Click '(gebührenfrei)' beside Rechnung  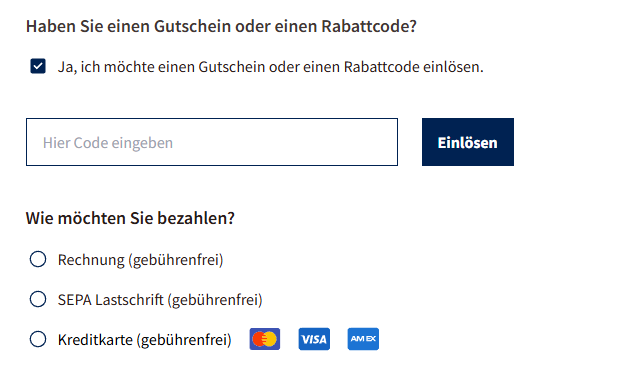click(176, 260)
